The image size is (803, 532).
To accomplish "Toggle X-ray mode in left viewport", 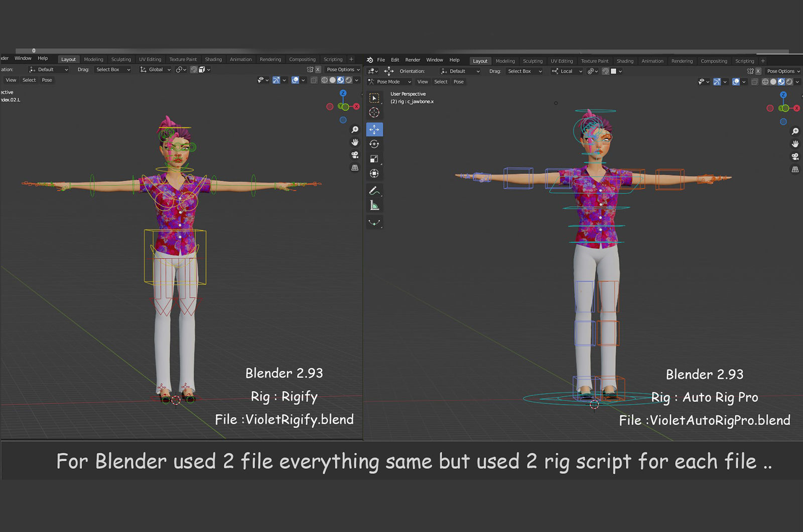I will point(314,80).
